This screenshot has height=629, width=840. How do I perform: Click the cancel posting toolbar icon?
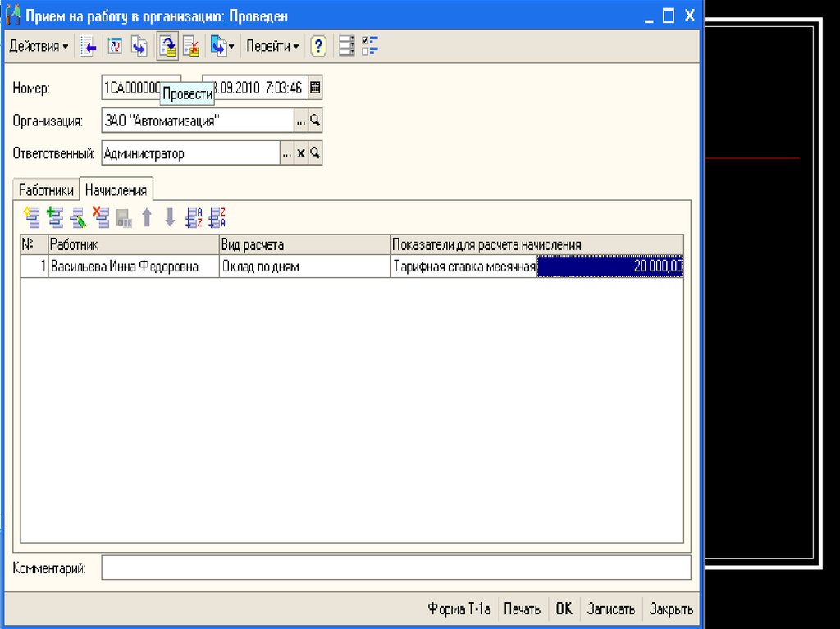click(191, 47)
